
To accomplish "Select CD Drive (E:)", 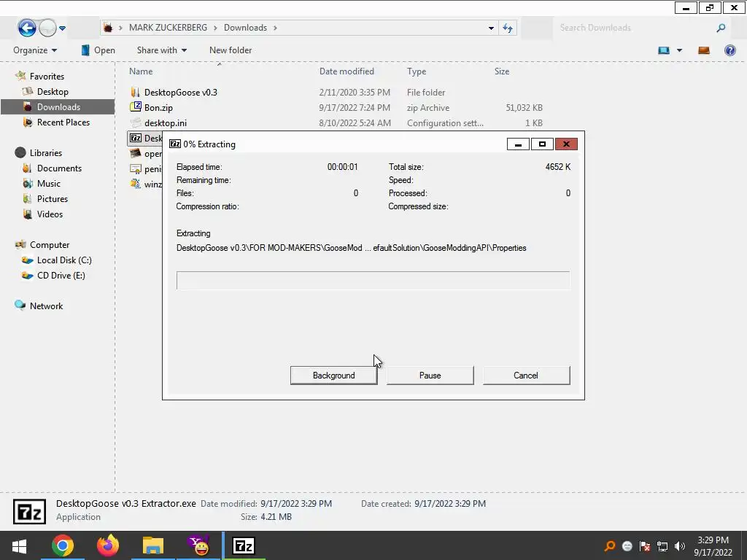I will click(61, 275).
